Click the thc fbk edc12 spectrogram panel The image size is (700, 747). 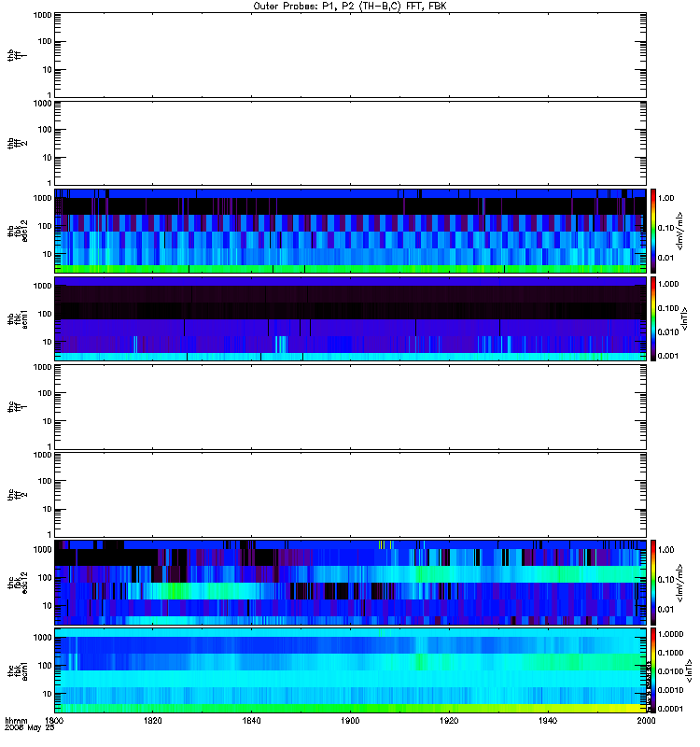(x=350, y=582)
